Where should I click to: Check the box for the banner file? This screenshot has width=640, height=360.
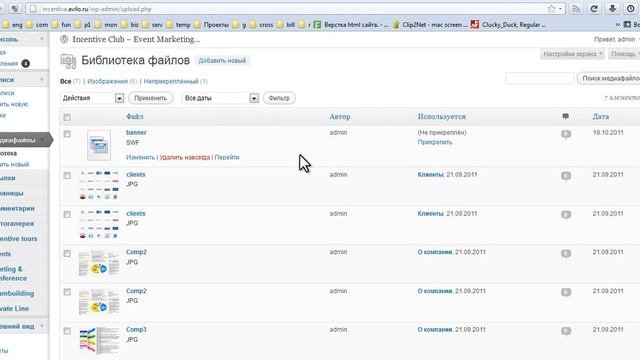point(67,134)
